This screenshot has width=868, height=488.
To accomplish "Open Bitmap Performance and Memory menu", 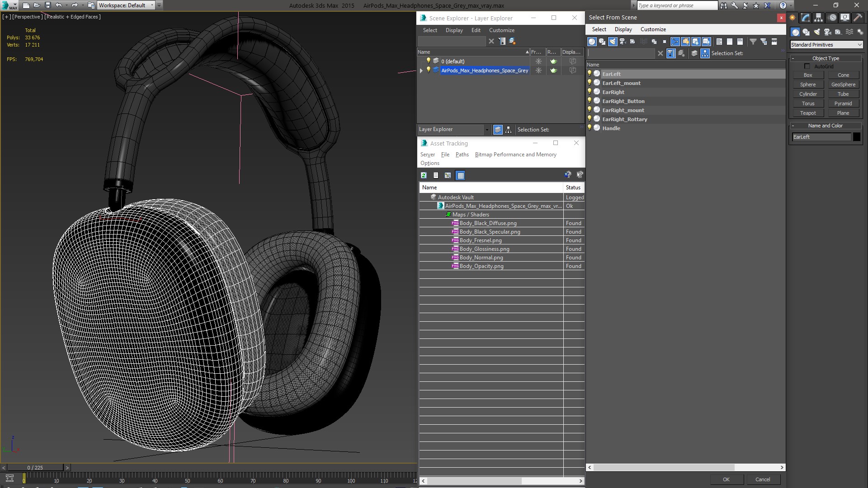I will (515, 155).
